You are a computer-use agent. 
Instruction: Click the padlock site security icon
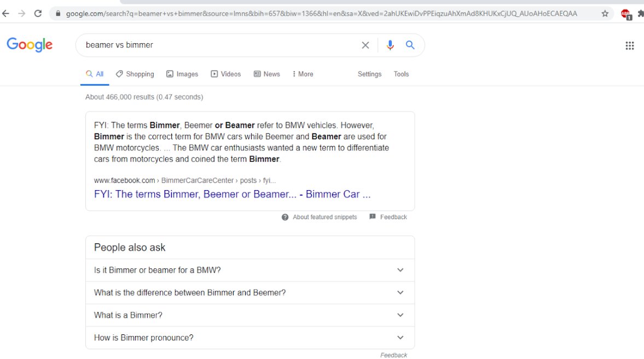(x=58, y=14)
